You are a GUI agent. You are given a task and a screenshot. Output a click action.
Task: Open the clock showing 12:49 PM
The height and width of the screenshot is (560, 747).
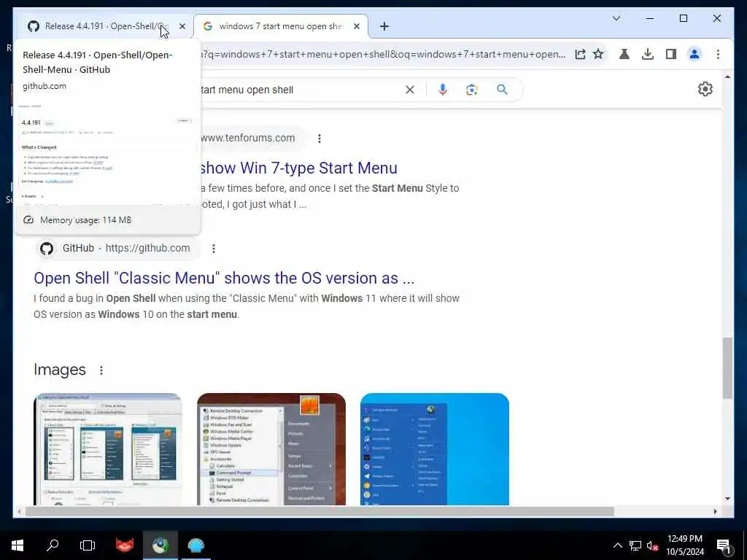[x=684, y=545]
